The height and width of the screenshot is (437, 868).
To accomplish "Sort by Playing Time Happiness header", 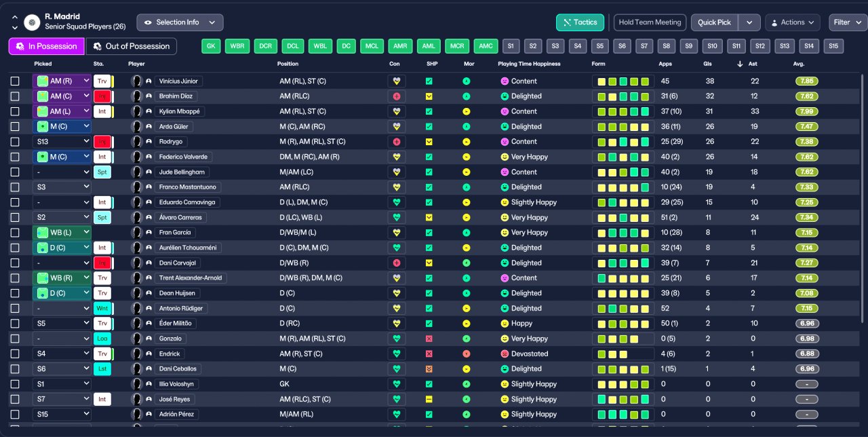I will (x=529, y=64).
